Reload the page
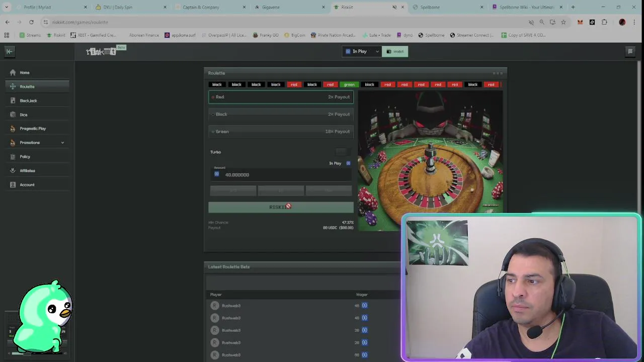Image resolution: width=644 pixels, height=362 pixels. click(31, 22)
